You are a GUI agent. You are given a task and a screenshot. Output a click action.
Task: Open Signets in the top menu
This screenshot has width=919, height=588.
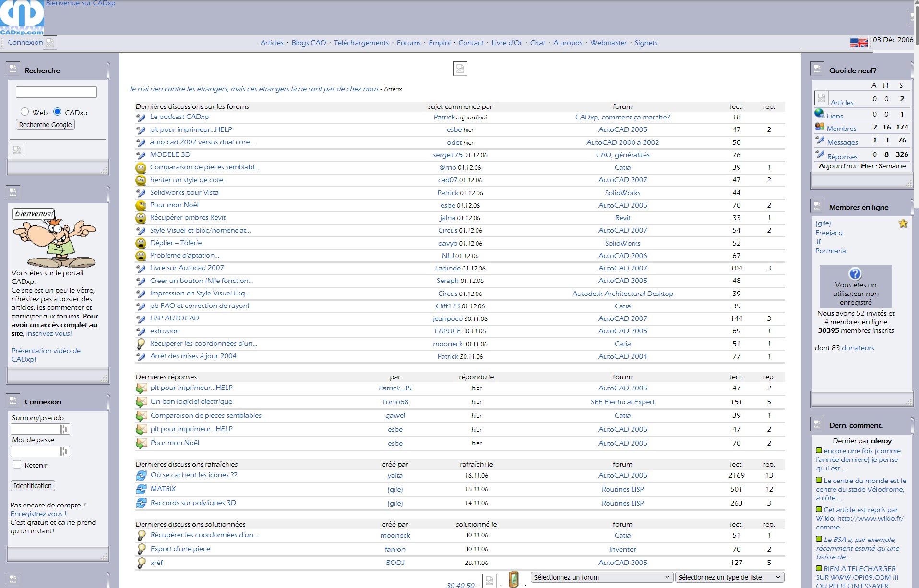tap(646, 43)
